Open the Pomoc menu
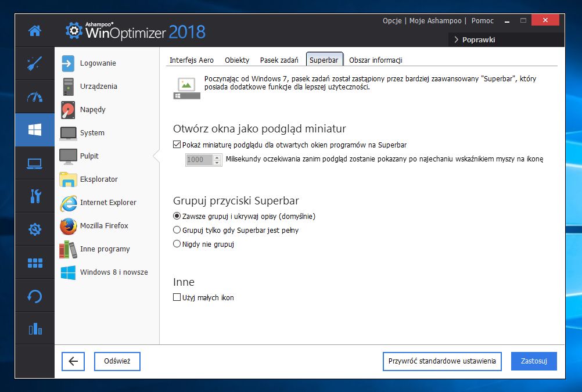 tap(483, 21)
